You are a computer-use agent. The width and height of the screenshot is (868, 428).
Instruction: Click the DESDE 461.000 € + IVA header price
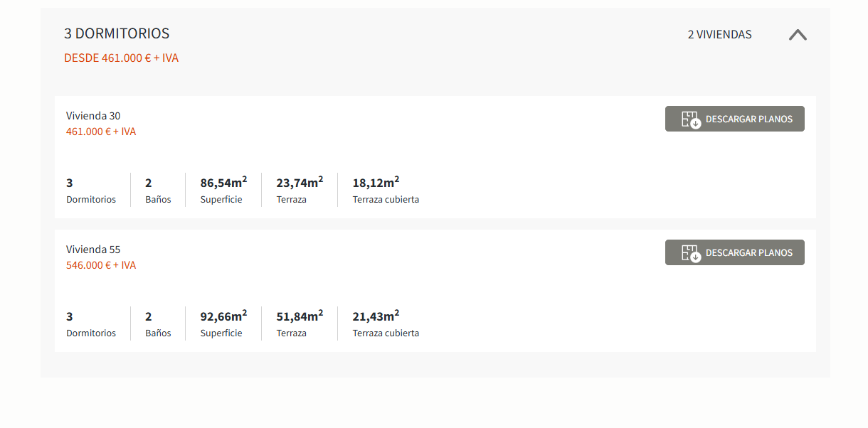[x=121, y=58]
